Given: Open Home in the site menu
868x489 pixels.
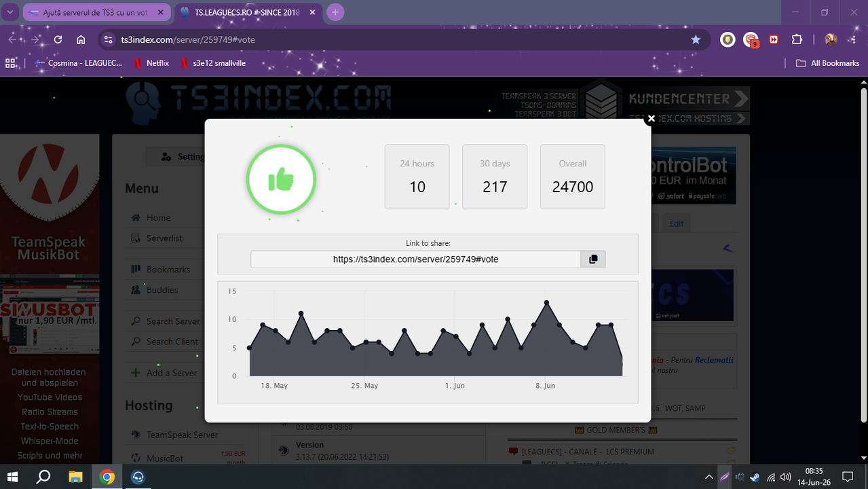Looking at the screenshot, I should (x=159, y=218).
